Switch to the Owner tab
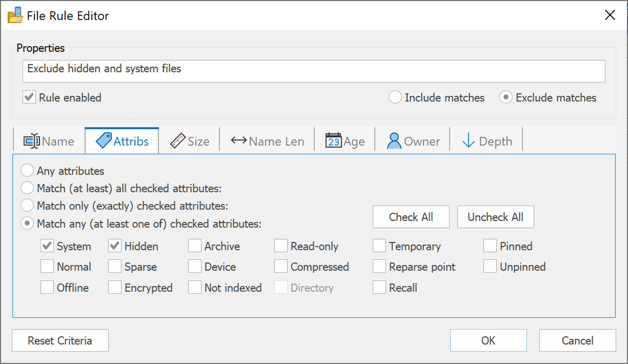628x364 pixels. pos(413,140)
